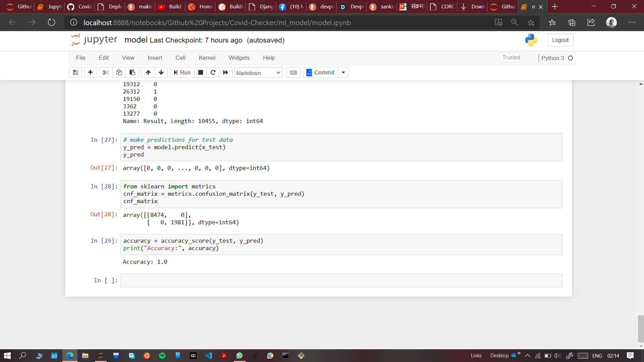Click the empty code cell input

[341, 280]
